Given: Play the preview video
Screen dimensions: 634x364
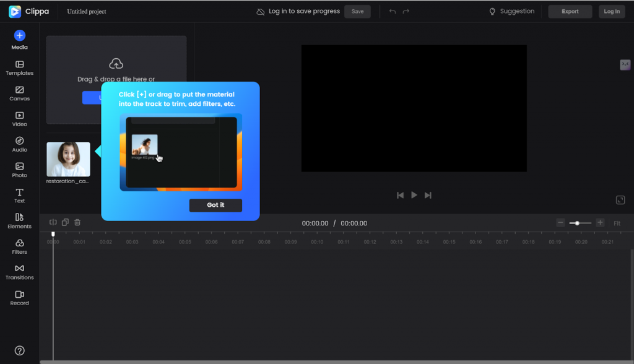Looking at the screenshot, I should click(414, 195).
